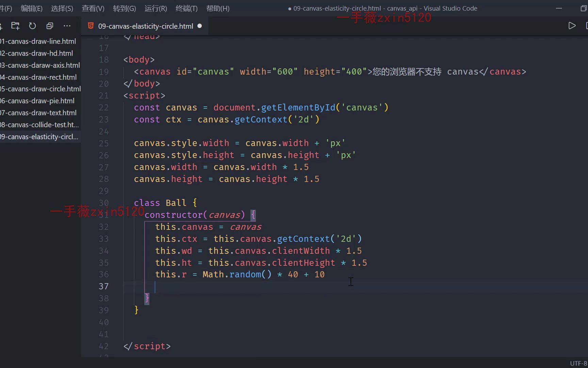Screen dimensions: 588x368
Task: Open the 编辑(E) menu
Action: tap(31, 8)
